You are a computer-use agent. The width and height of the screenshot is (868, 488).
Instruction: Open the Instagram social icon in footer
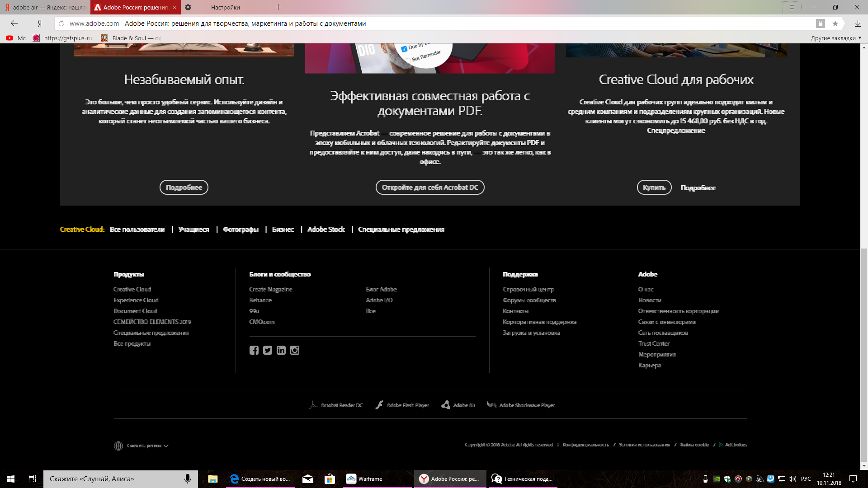click(295, 350)
